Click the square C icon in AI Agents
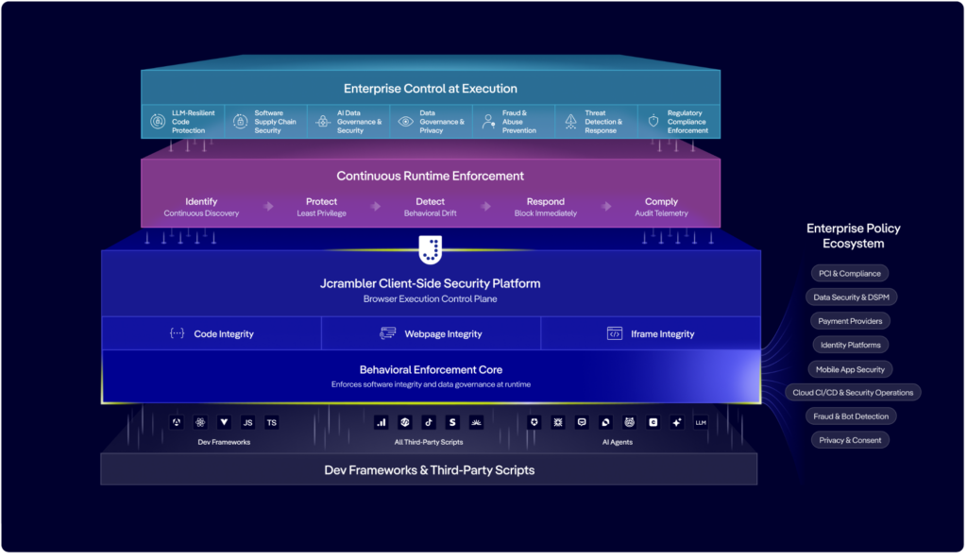This screenshot has height=560, width=967. click(x=653, y=422)
